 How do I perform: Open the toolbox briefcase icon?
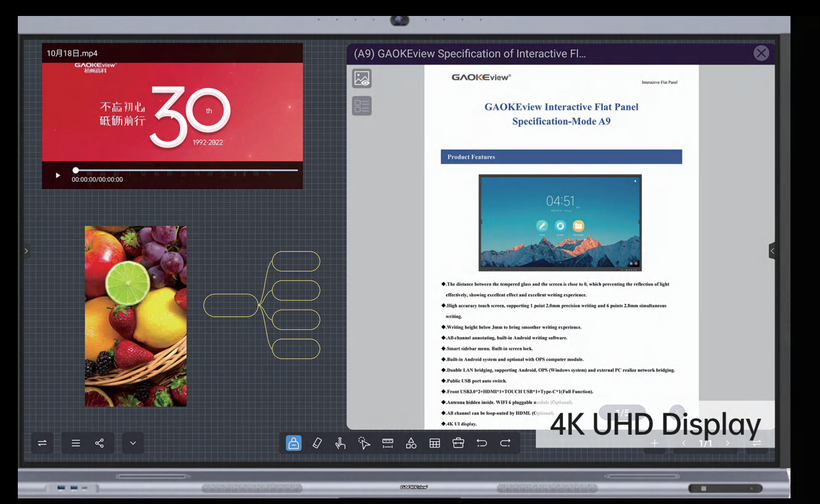458,443
